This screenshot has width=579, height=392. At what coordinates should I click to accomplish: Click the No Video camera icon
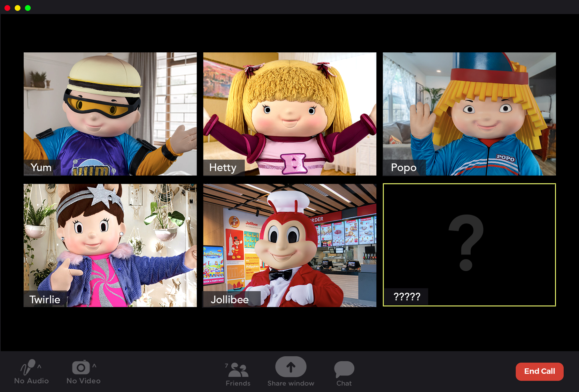(x=81, y=367)
